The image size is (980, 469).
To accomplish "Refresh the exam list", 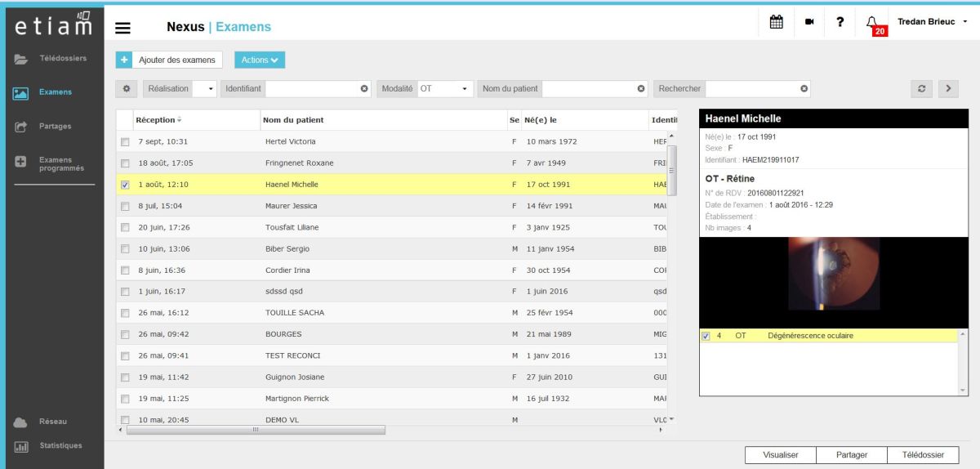I will point(921,88).
